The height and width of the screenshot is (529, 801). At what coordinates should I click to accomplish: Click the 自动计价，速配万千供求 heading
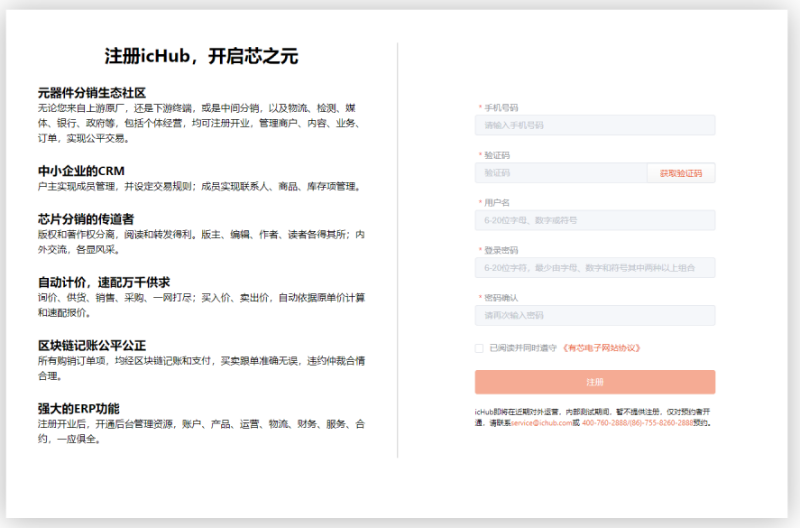point(104,282)
